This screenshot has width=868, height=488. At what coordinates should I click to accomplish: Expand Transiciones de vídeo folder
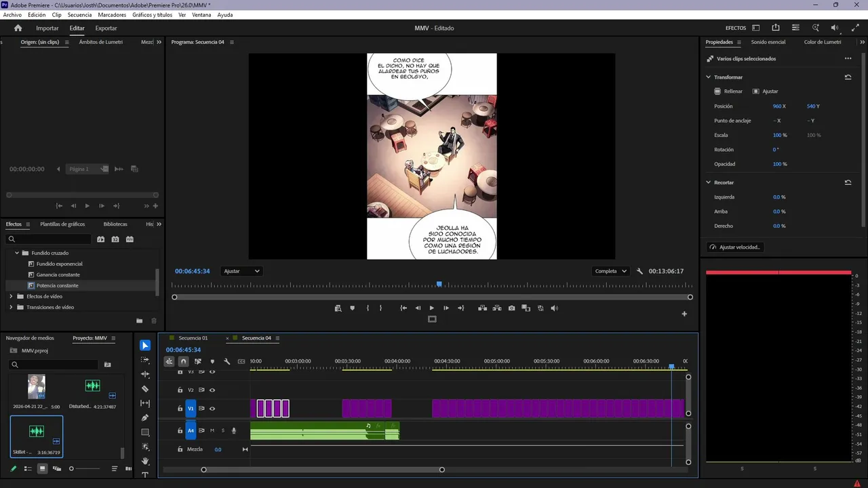(x=11, y=307)
